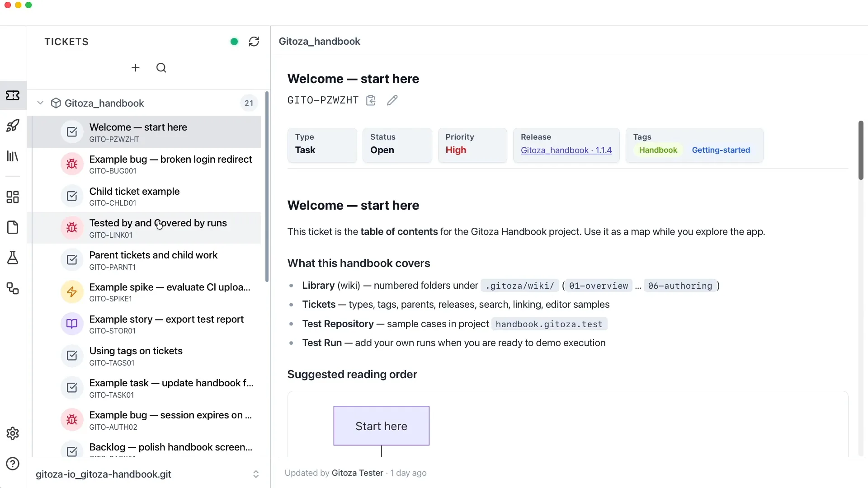
Task: Click bug icon of GITO-AUTH02 ticket
Action: click(x=72, y=420)
